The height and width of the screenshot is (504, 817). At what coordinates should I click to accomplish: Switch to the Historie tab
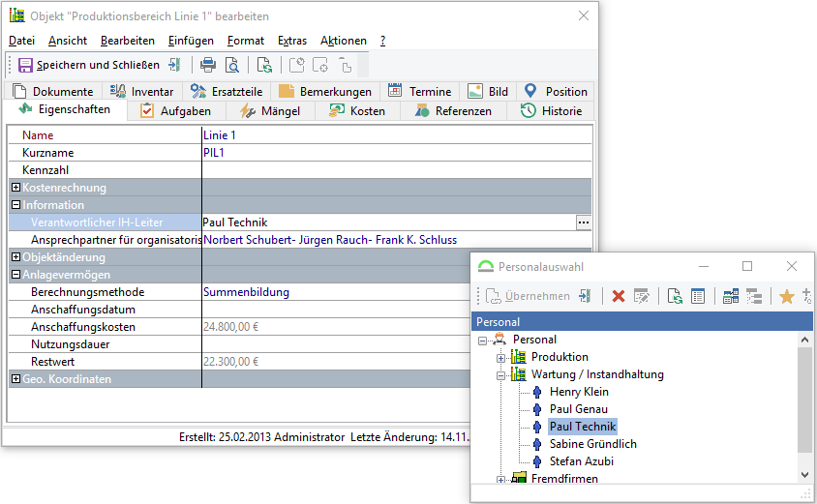[551, 111]
